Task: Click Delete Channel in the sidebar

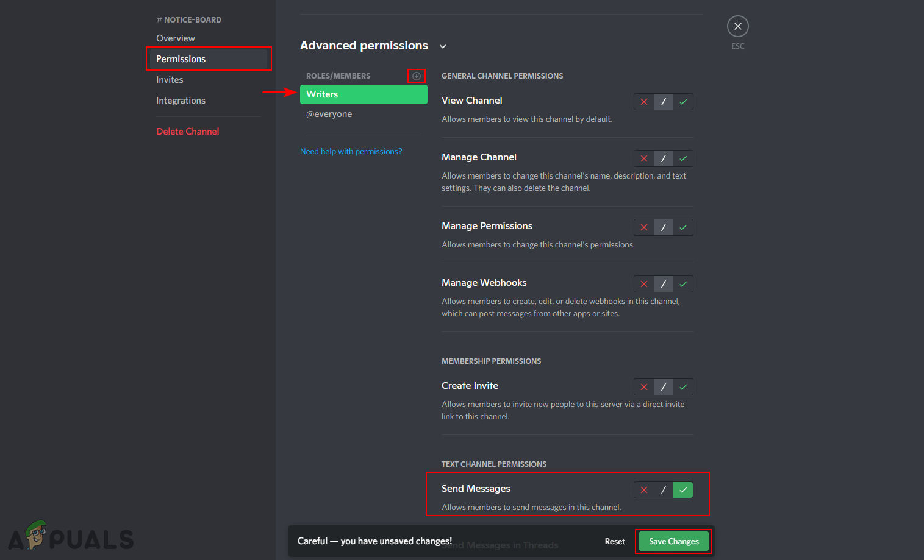Action: (187, 132)
